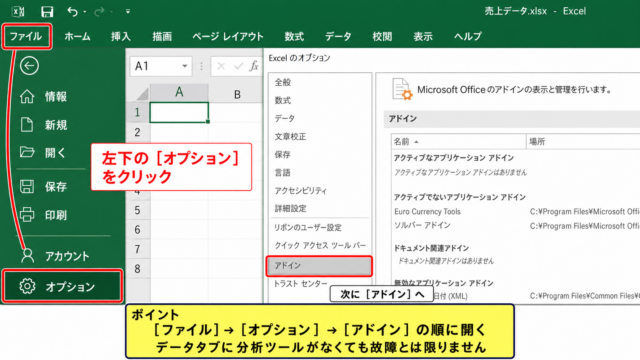This screenshot has width=640, height=360.
Task: Switch to the ホーム tab
Action: [77, 36]
